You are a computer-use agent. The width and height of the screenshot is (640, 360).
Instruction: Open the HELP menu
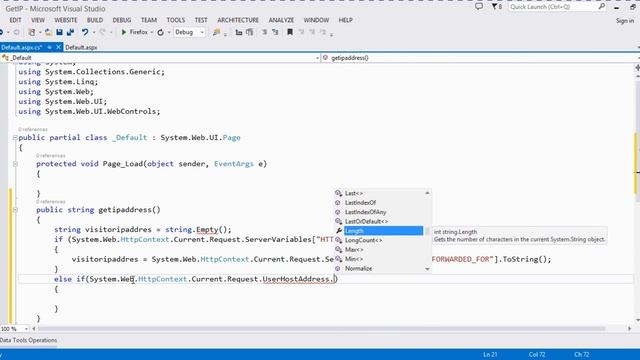345,20
